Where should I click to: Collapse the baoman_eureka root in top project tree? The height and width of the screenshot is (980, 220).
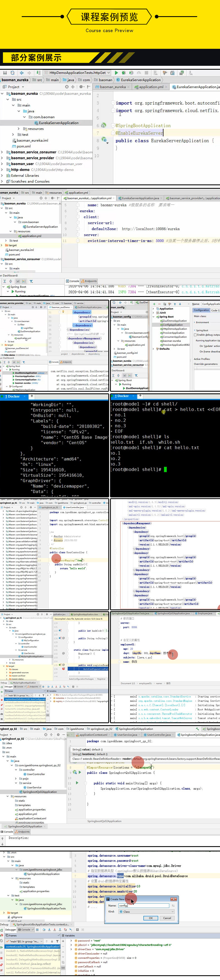(2, 94)
